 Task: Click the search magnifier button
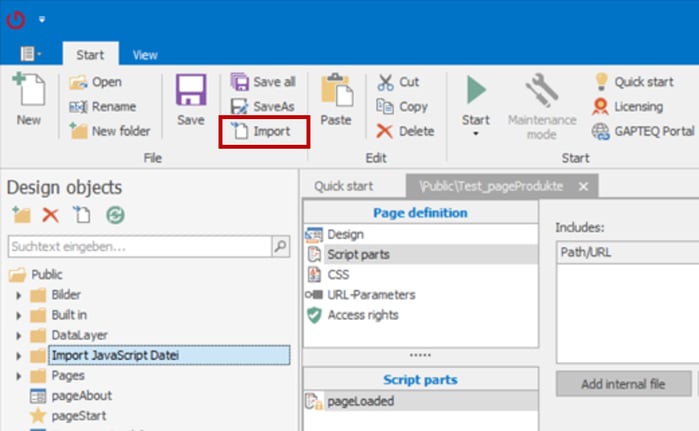[x=281, y=246]
